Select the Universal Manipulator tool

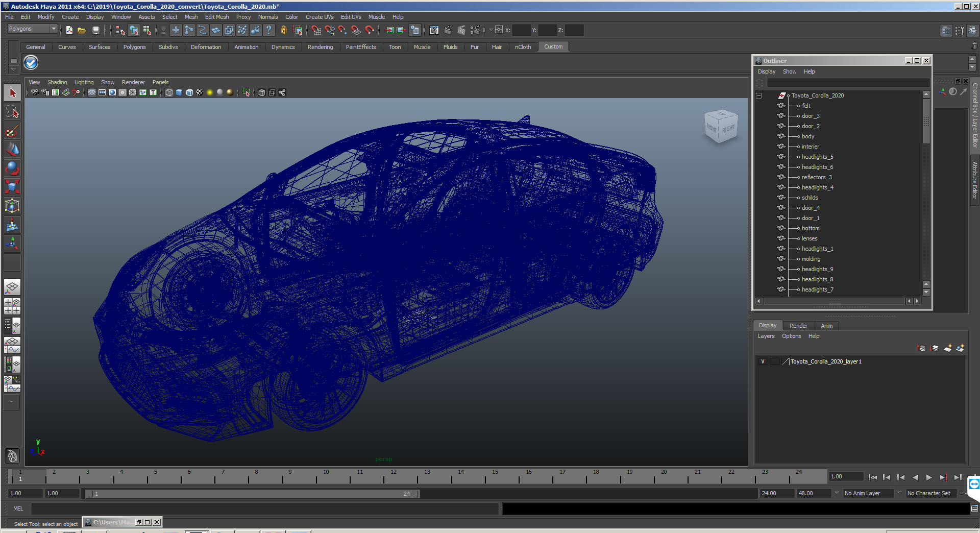tap(12, 206)
